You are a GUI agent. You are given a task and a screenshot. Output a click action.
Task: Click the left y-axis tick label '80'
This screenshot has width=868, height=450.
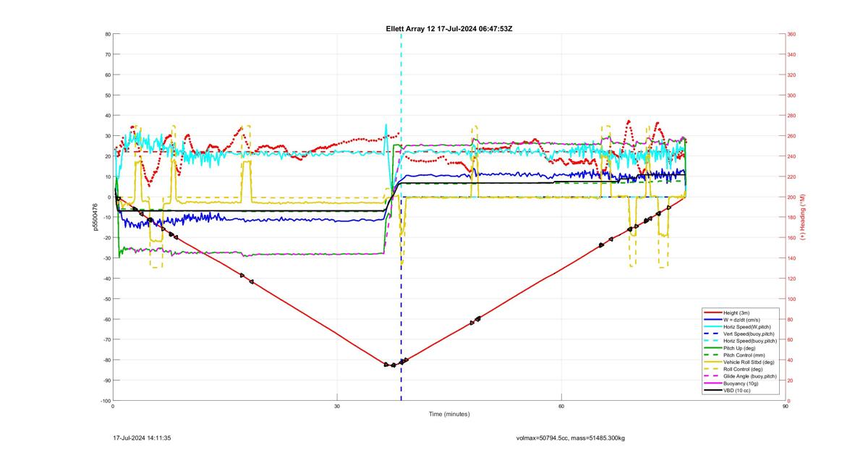[107, 34]
